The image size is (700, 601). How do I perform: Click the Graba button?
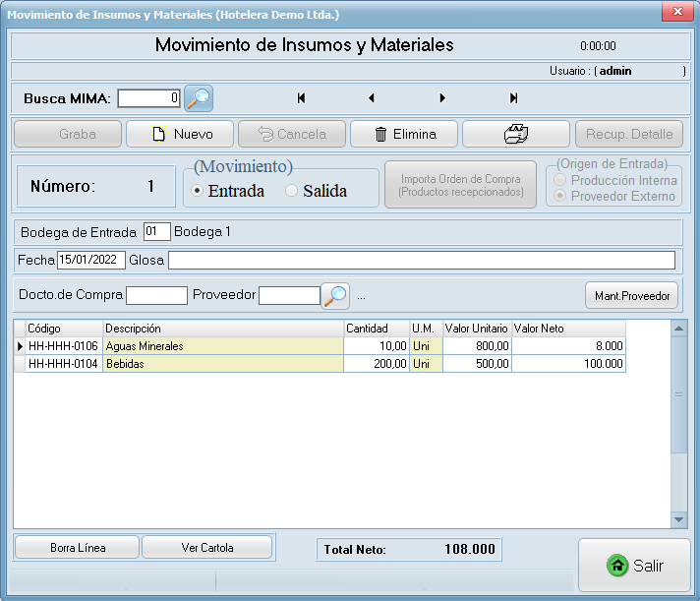tap(68, 134)
